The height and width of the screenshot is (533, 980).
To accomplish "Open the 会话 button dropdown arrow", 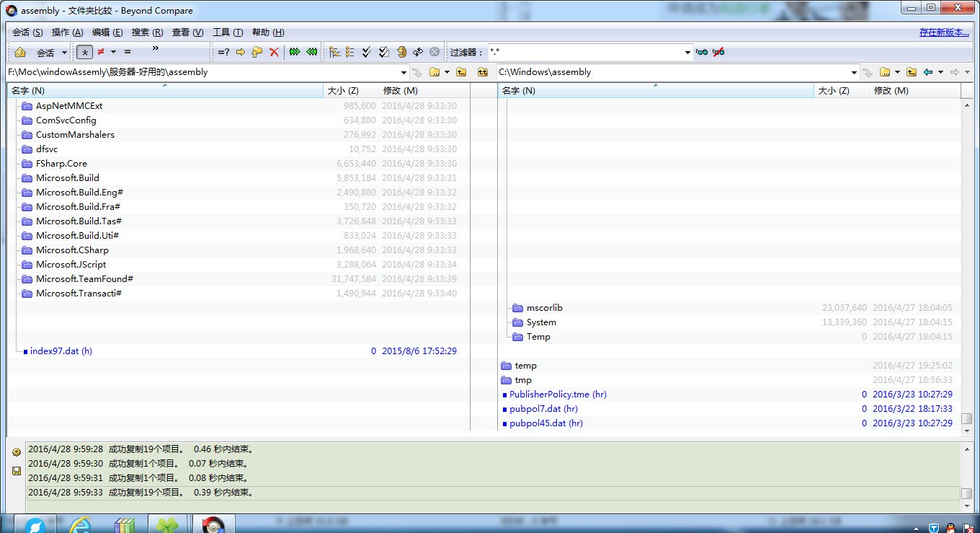I will pyautogui.click(x=64, y=53).
